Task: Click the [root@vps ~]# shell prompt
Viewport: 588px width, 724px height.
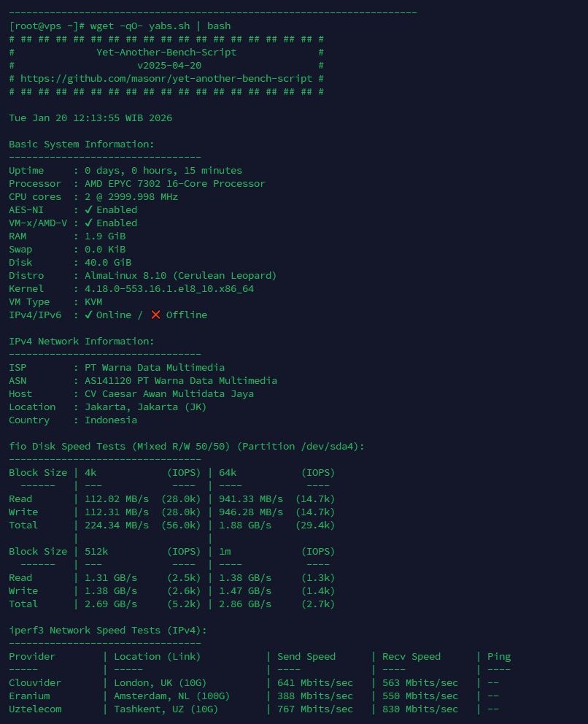Action: pos(47,26)
